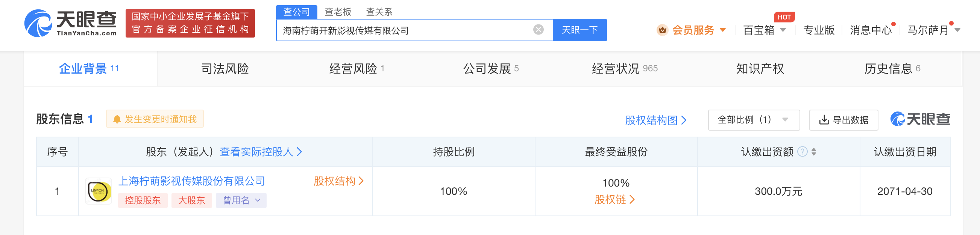Open 上海柠萌影视传媒股份有限公司 shareholder link
980x235 pixels.
[x=192, y=181]
